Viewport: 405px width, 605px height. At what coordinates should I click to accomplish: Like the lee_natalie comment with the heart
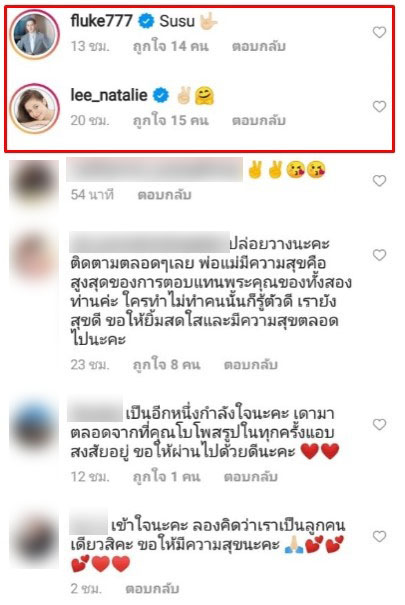point(380,106)
